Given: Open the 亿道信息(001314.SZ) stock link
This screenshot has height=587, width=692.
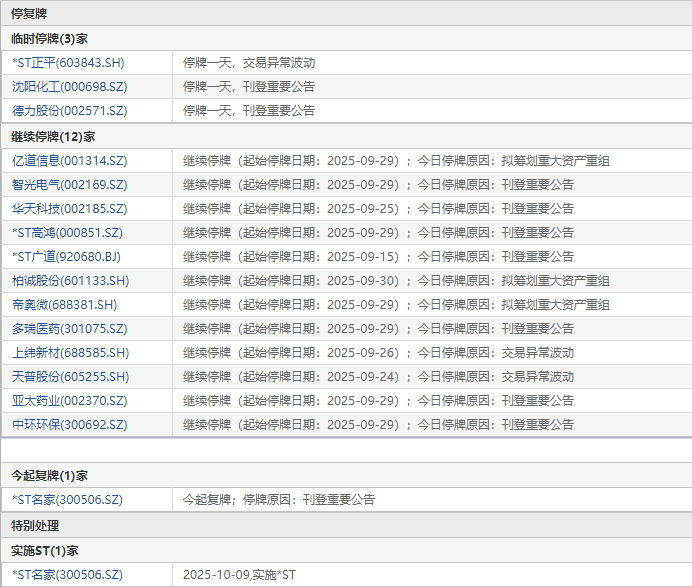Looking at the screenshot, I should pos(70,161).
